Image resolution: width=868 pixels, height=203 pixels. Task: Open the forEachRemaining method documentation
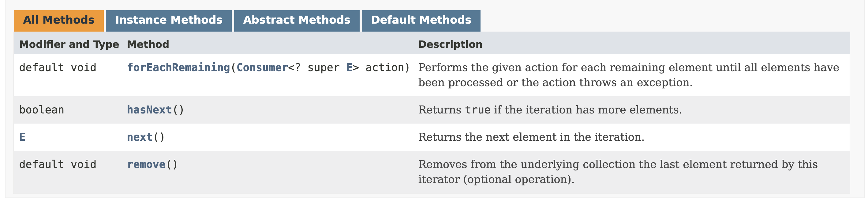click(x=179, y=67)
